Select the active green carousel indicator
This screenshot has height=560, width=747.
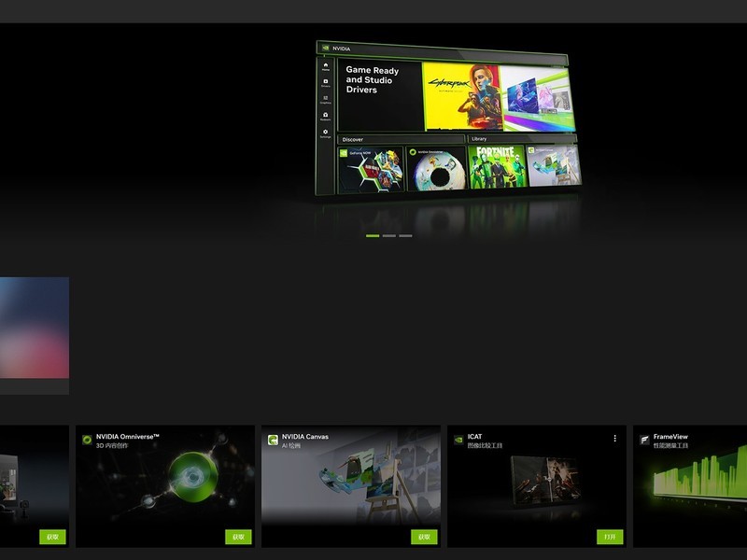[373, 236]
